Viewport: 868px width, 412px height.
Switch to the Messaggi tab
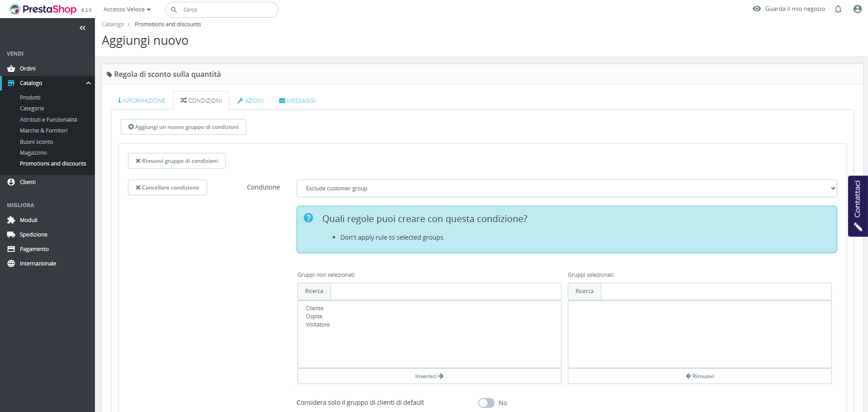(x=297, y=101)
